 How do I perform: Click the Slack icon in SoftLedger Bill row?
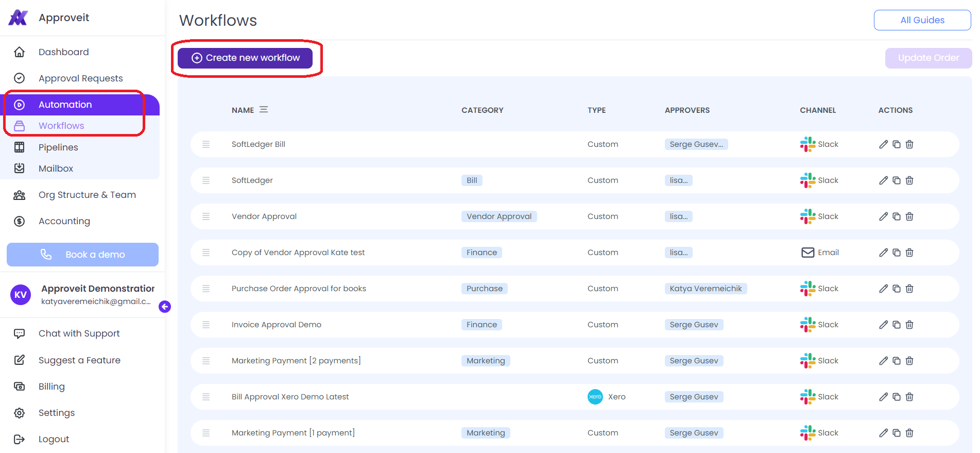807,144
